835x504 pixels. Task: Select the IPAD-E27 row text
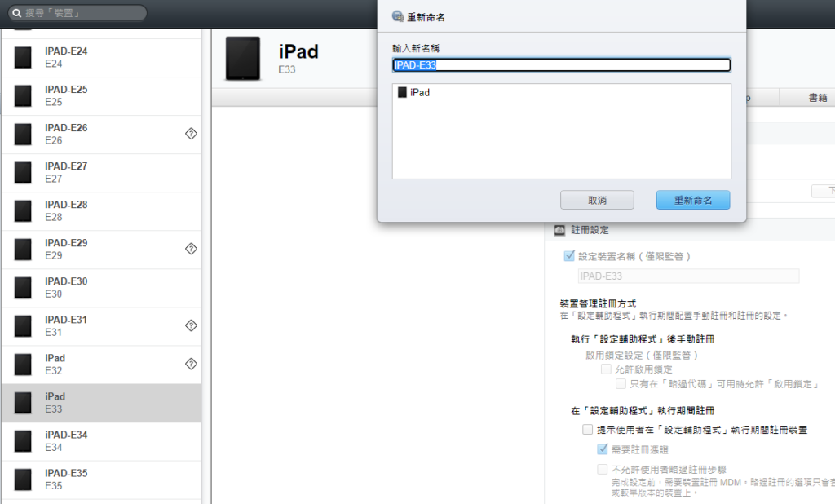tap(66, 166)
